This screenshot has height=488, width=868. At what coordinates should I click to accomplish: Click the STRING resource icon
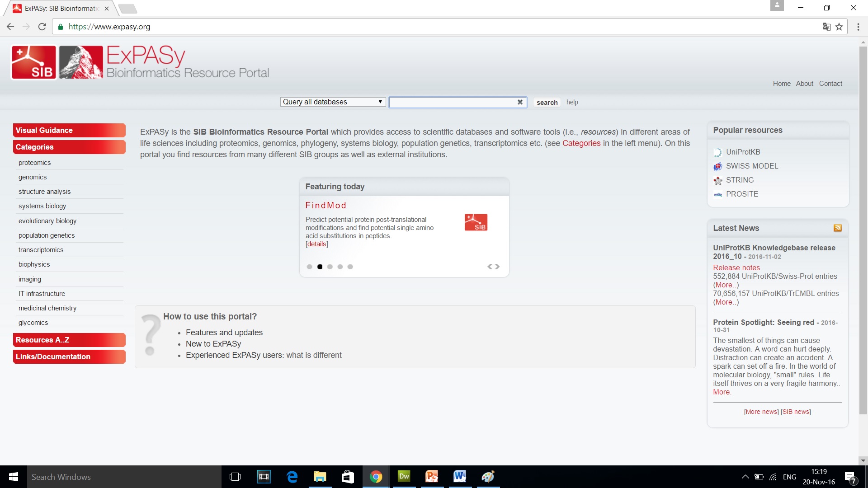point(718,180)
